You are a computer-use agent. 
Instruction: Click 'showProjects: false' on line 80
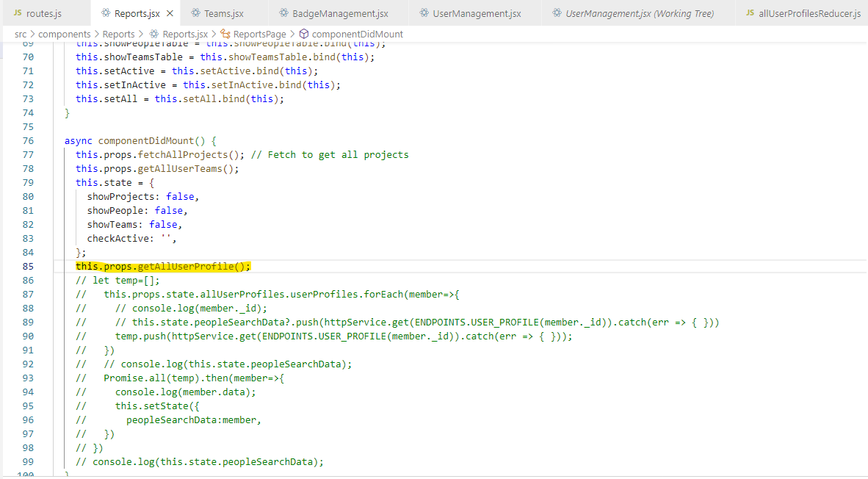click(140, 197)
